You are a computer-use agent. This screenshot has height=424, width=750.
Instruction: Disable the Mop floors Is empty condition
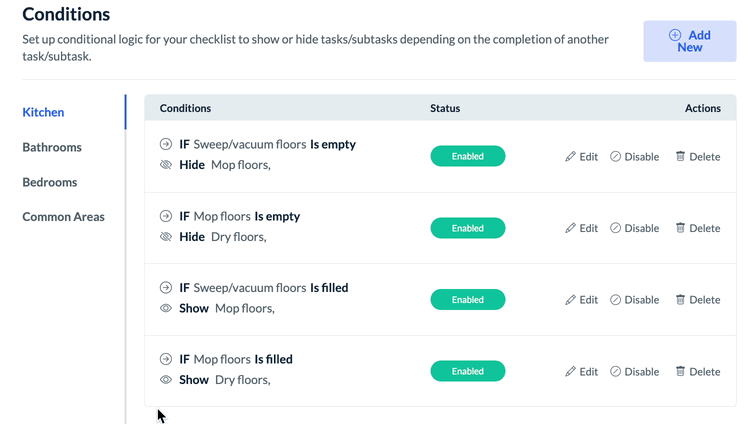pos(634,228)
